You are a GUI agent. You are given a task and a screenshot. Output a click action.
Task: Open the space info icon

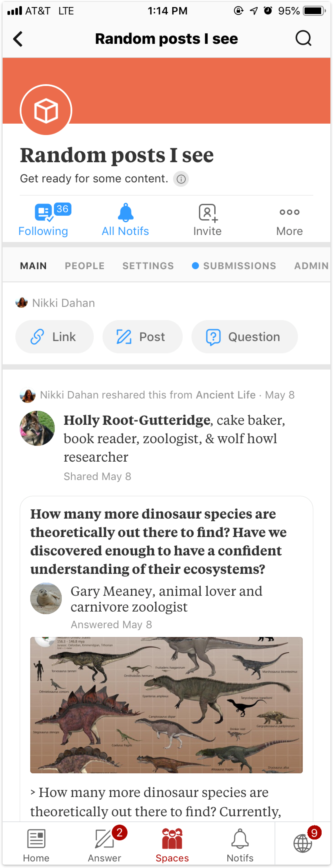[181, 179]
